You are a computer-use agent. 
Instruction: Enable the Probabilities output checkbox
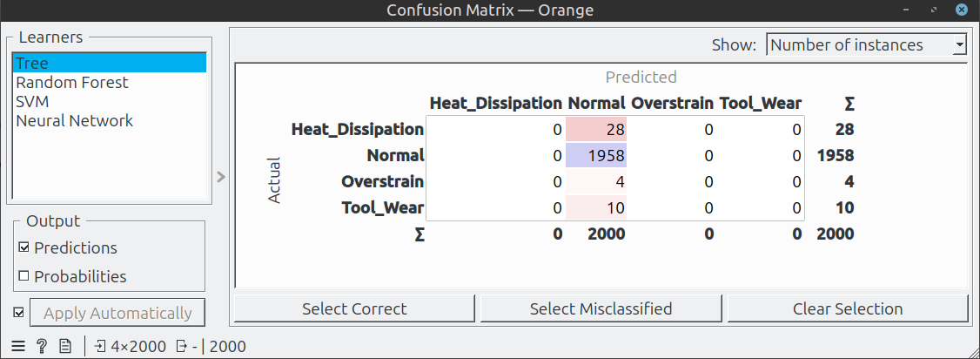pos(24,276)
